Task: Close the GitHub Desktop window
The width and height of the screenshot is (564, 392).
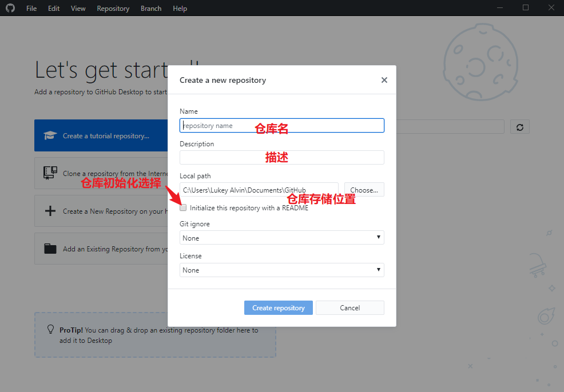Action: tap(551, 8)
